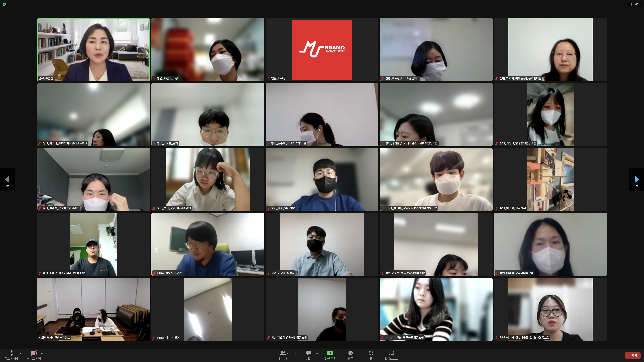Expand chat options chevron
This screenshot has height=362, width=644.
coord(317,353)
